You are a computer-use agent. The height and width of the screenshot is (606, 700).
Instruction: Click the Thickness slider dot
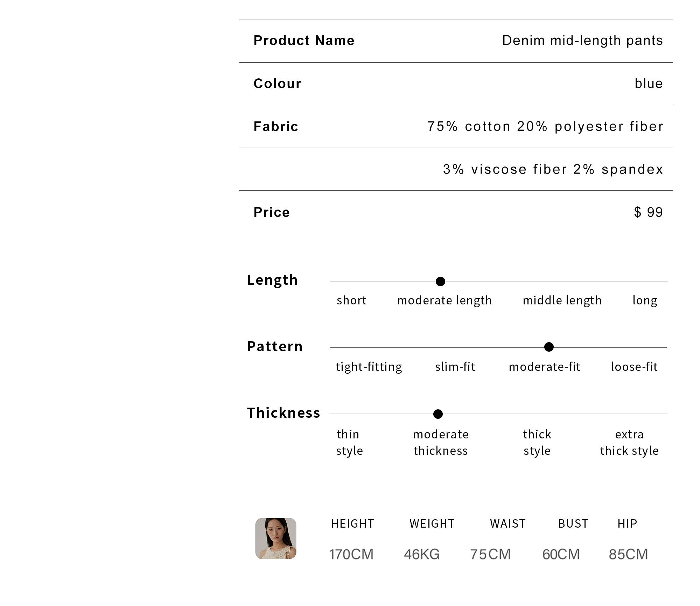tap(438, 414)
